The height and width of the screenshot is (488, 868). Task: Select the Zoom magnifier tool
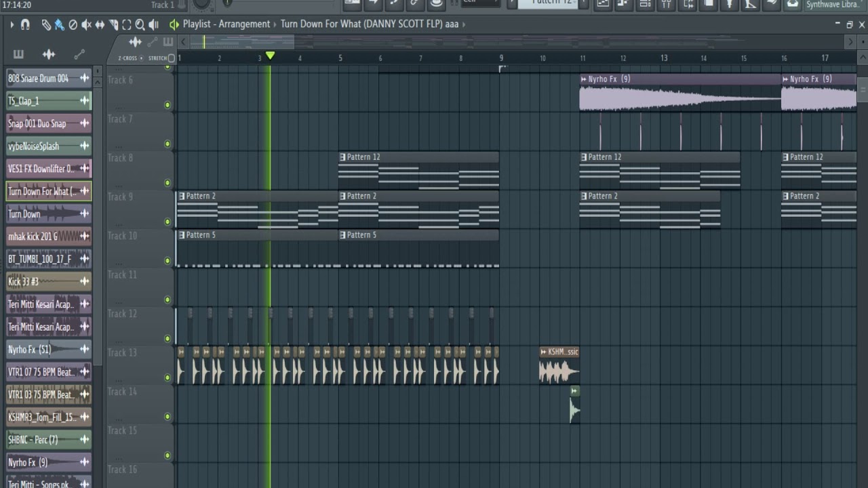click(140, 24)
